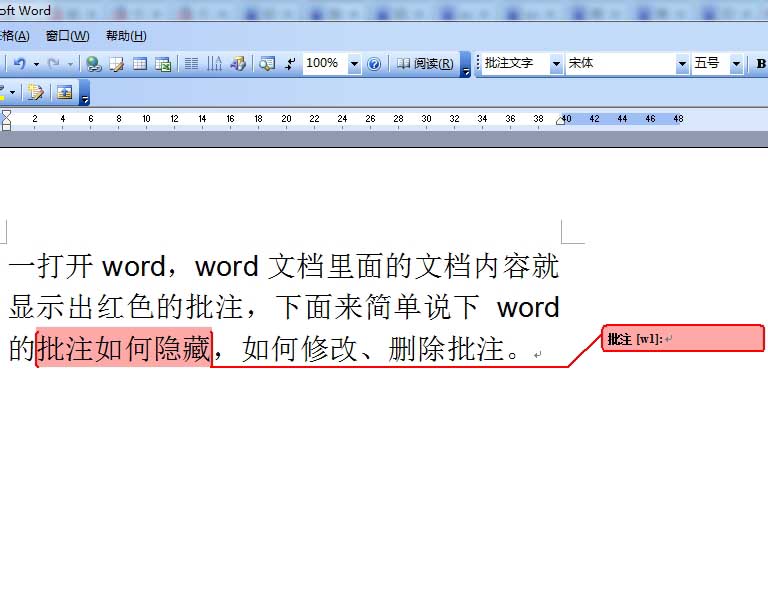Toggle show/hide formatting marks icon
The width and height of the screenshot is (768, 603).
coord(290,64)
